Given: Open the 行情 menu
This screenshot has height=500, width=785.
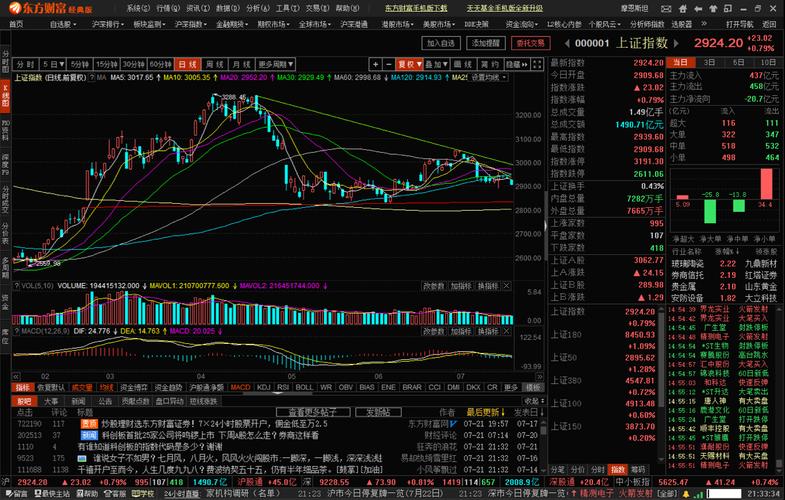Looking at the screenshot, I should click(x=168, y=9).
